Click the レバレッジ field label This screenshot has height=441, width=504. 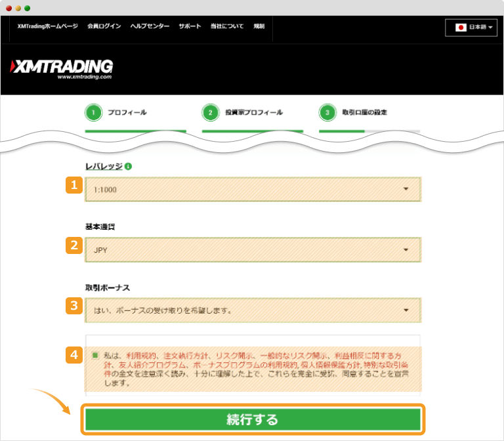pos(104,166)
